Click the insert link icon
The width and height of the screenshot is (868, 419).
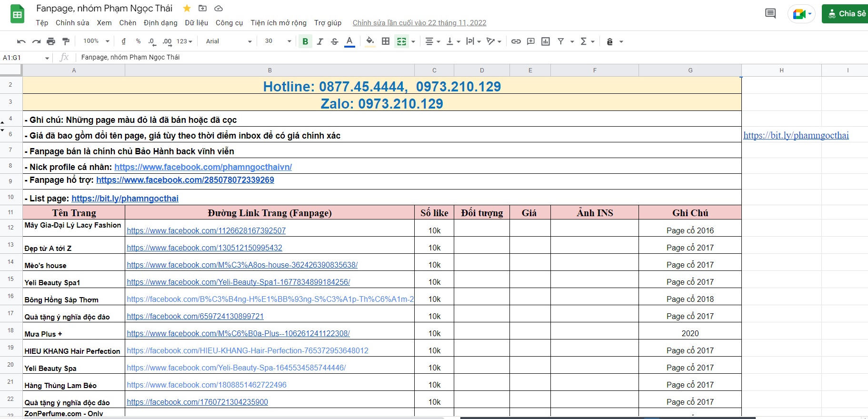pyautogui.click(x=516, y=41)
